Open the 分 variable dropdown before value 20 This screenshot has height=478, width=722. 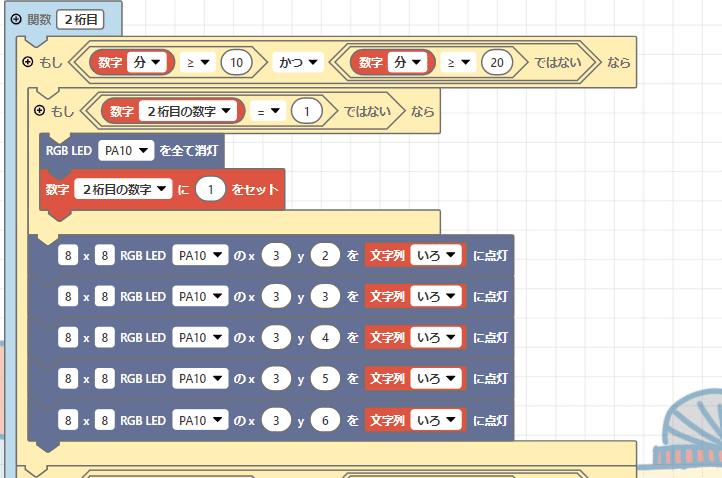point(408,62)
